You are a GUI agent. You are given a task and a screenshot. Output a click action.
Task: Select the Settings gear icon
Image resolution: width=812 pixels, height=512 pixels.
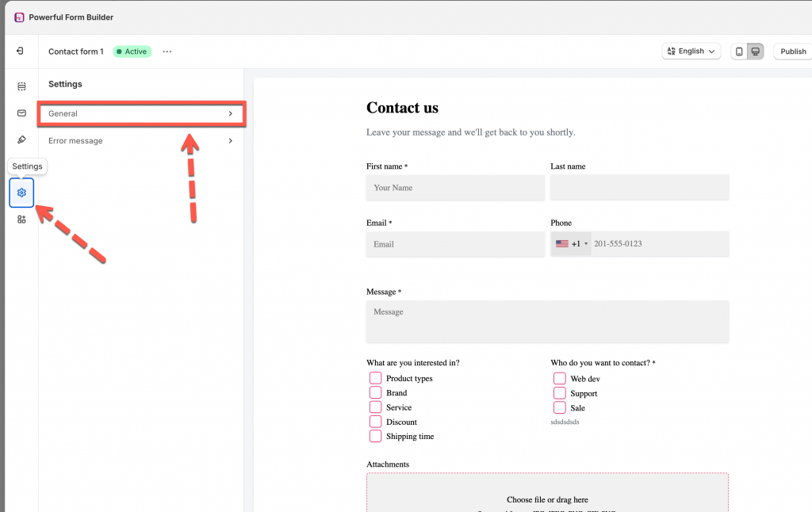[x=21, y=193]
